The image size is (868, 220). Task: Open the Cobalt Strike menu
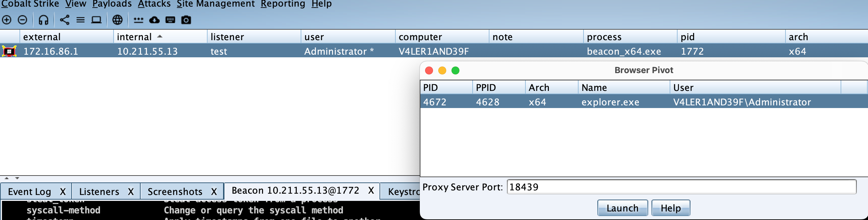pos(30,4)
